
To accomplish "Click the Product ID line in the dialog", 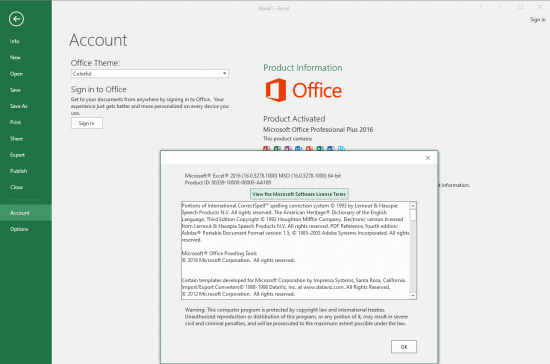I will coord(228,183).
